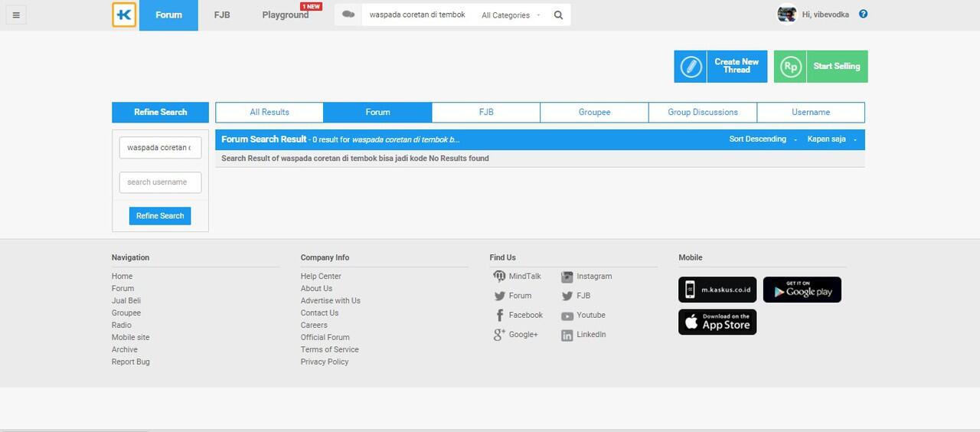Focus the search username input field
Screen dimensions: 980x432
coord(160,182)
